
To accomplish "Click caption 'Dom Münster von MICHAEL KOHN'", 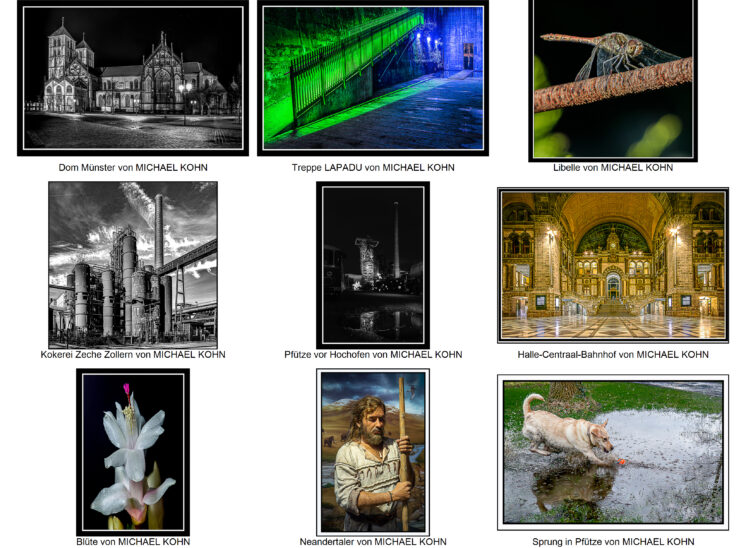I will pos(133,167).
